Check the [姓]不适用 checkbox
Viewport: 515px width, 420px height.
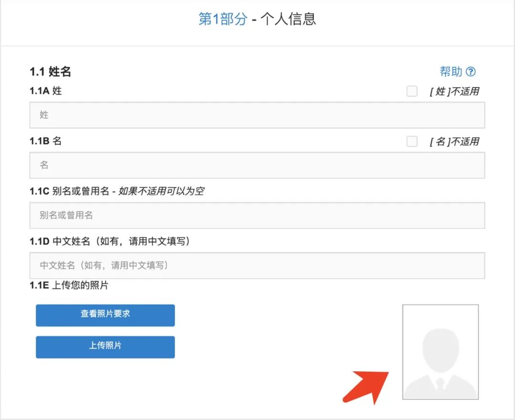pos(412,91)
